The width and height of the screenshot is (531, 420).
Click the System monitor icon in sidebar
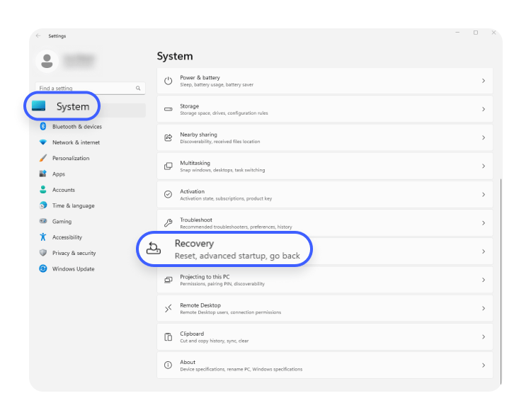click(x=39, y=106)
